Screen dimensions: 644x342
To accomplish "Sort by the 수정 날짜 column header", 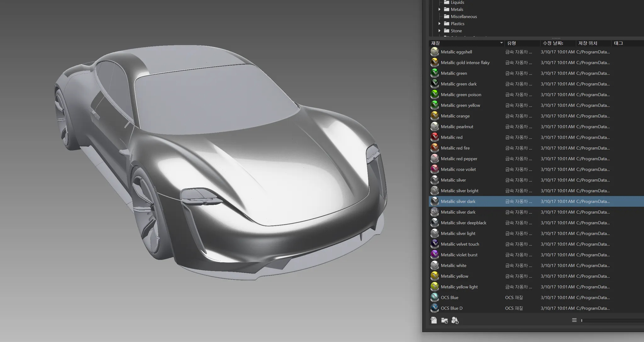I will 553,43.
